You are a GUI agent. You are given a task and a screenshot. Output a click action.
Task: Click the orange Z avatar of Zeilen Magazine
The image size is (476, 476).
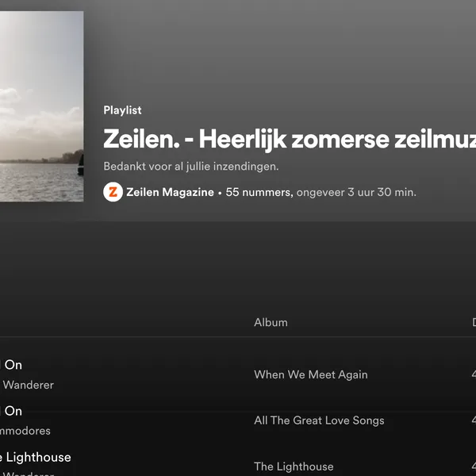[113, 192]
